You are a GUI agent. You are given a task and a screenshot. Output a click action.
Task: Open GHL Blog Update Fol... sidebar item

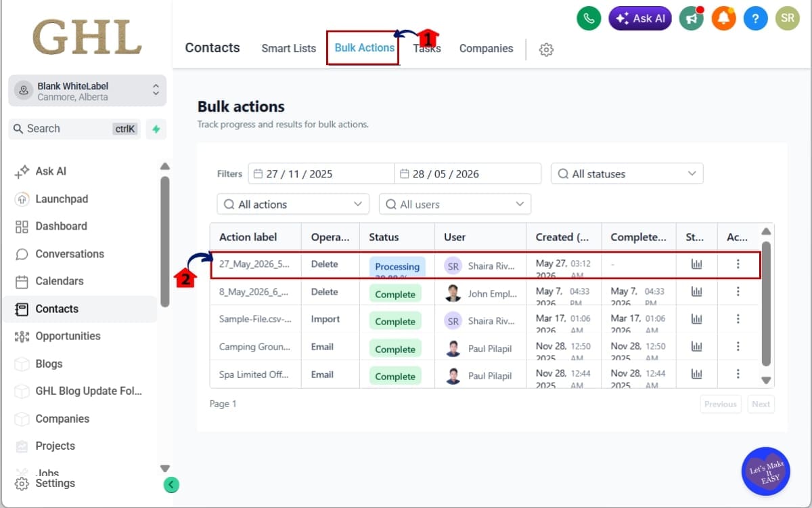[x=80, y=391]
